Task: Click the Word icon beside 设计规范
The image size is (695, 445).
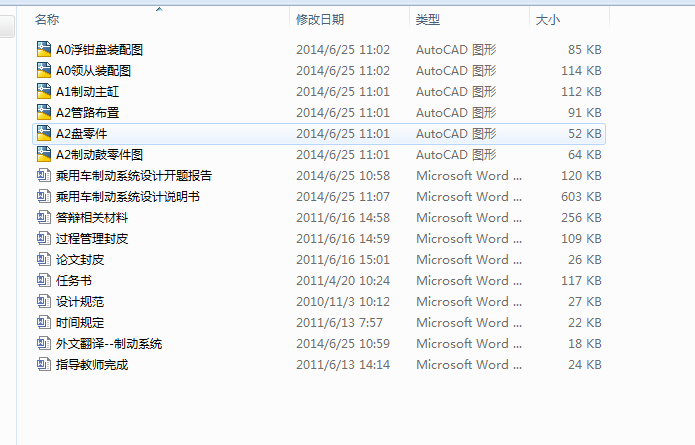Action: (43, 301)
